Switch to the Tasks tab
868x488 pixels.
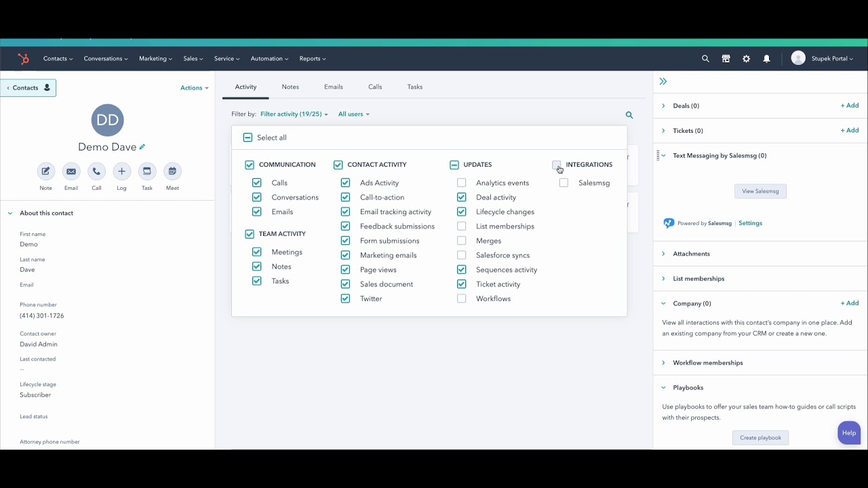(415, 87)
